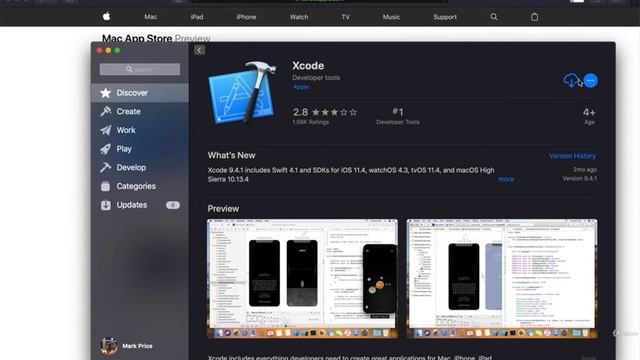Expand What's New with more link
640x360 pixels.
point(506,179)
